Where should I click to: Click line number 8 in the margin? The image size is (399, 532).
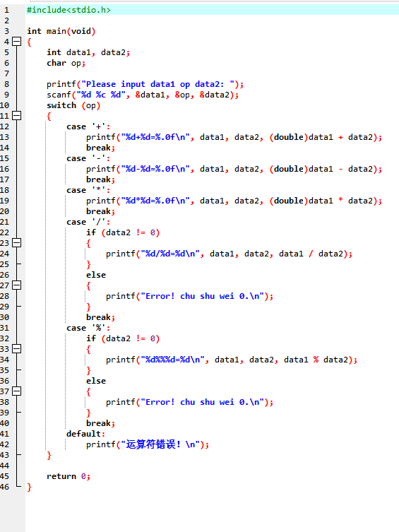(x=6, y=84)
